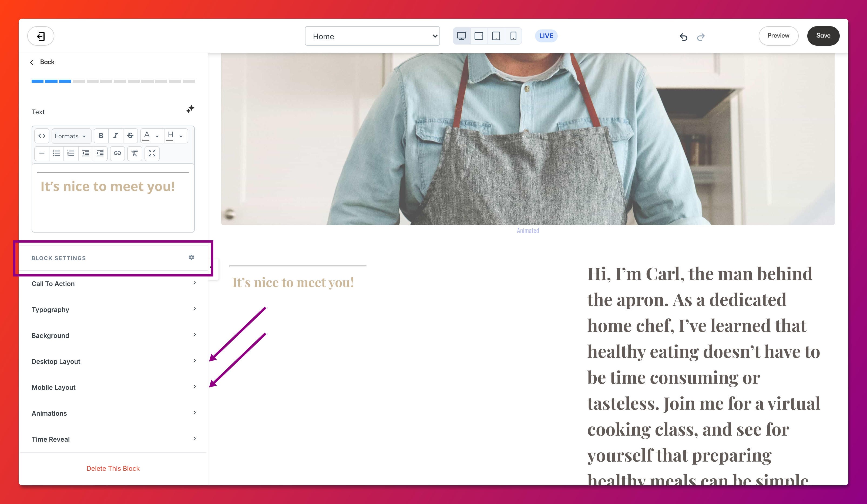Insert a numbered list
The height and width of the screenshot is (504, 867).
pos(71,153)
